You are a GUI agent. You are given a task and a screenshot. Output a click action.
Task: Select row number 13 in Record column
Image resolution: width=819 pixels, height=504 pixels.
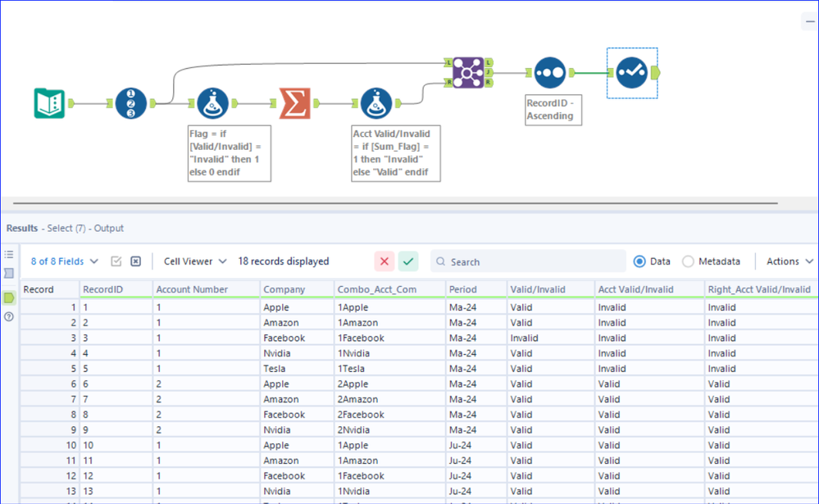pos(50,491)
